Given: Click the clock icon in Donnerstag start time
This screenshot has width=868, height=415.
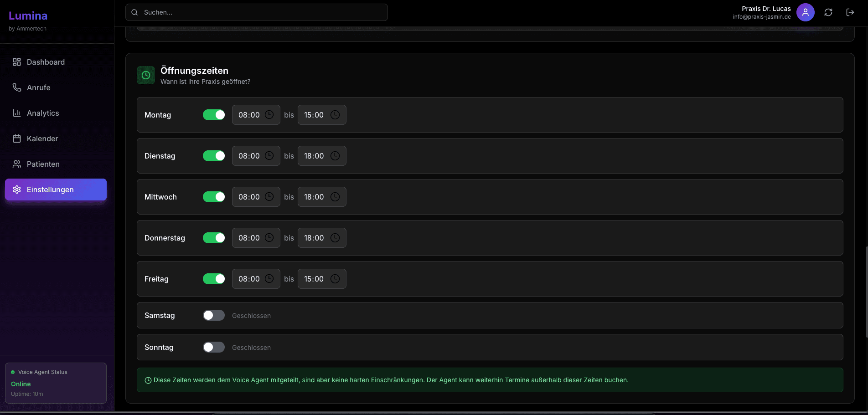Looking at the screenshot, I should (269, 238).
